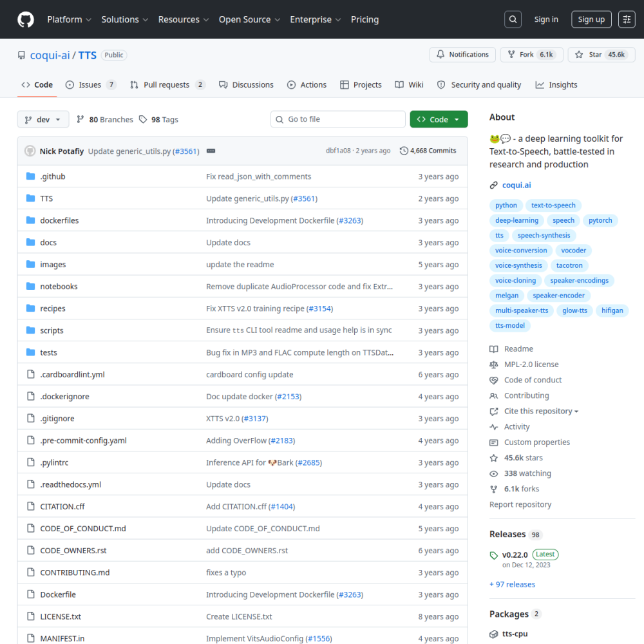View the 338 watching link
Image resolution: width=644 pixels, height=644 pixels.
(527, 473)
